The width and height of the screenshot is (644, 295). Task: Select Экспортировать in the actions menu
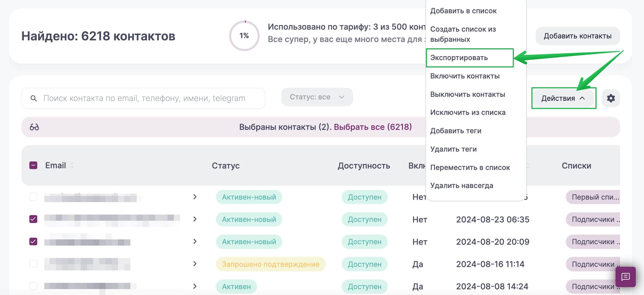459,58
